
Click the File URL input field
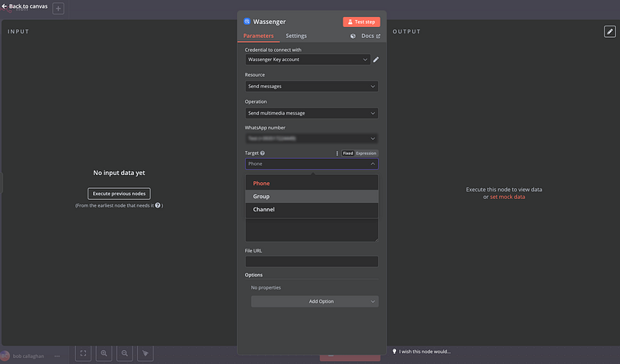point(312,262)
